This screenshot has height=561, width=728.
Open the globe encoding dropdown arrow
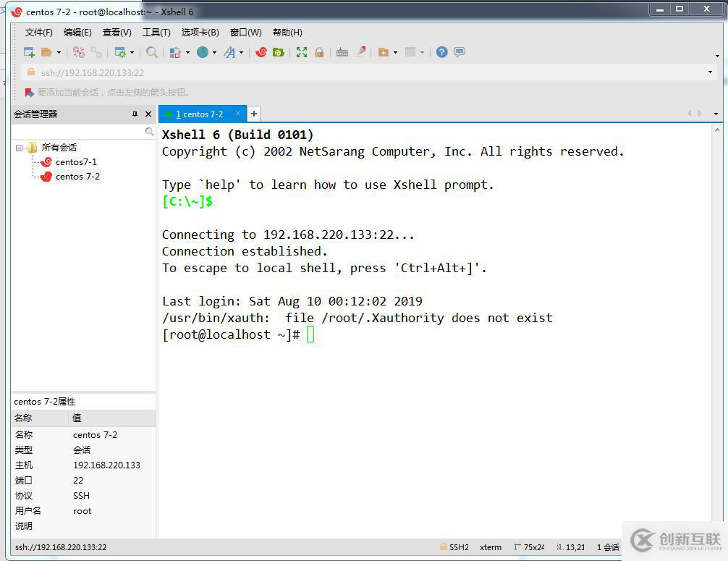click(214, 52)
